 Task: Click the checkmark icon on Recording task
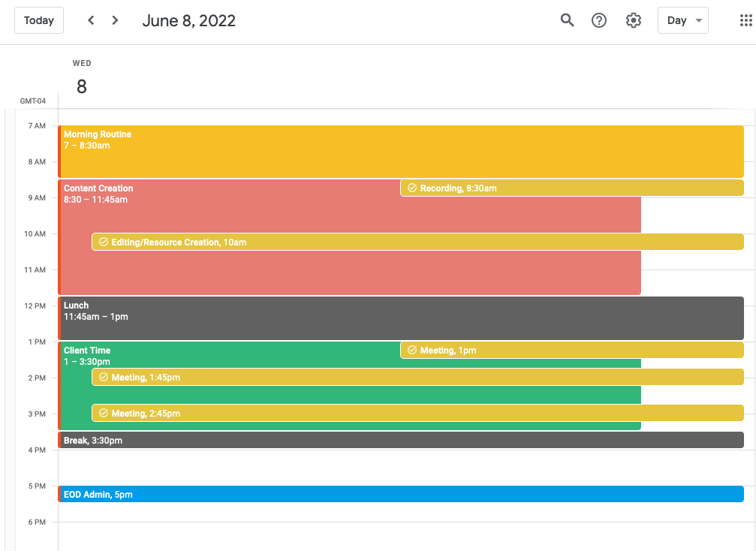coord(412,188)
